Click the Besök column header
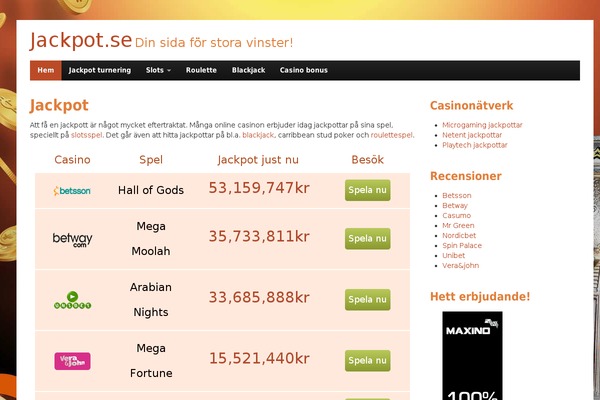600x400 pixels. (x=367, y=160)
